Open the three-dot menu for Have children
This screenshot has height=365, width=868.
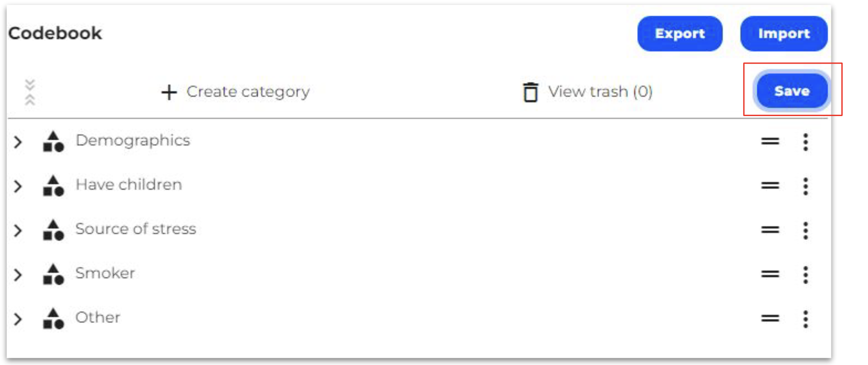click(x=805, y=186)
